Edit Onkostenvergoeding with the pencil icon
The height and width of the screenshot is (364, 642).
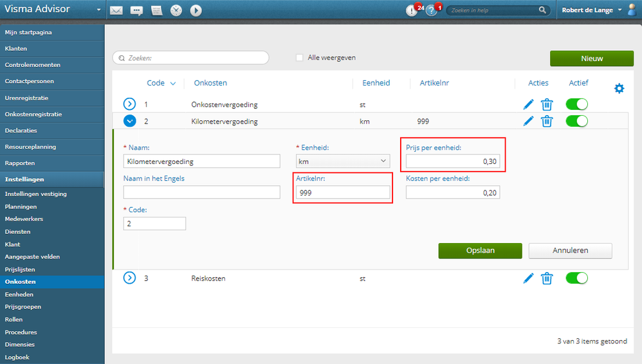pos(528,104)
